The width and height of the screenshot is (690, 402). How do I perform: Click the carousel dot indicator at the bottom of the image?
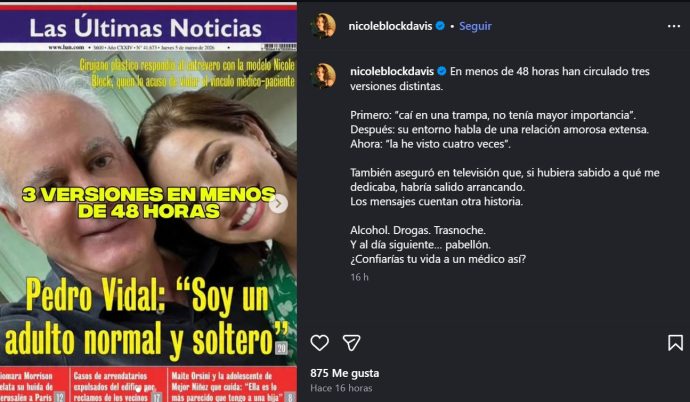(138, 389)
